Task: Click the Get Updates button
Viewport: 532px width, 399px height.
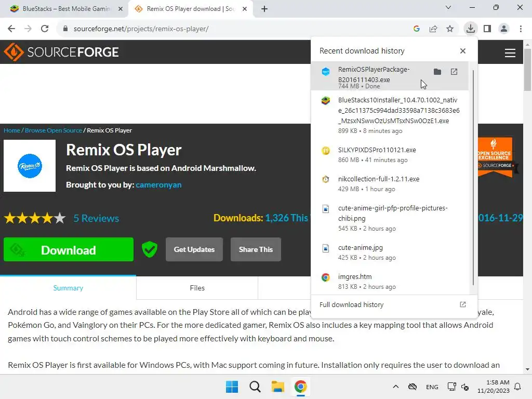Action: (x=194, y=249)
